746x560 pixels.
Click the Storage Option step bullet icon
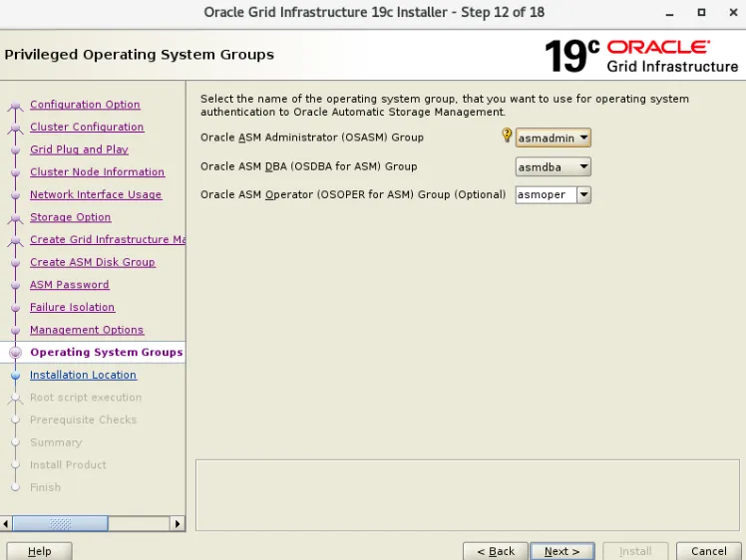tap(15, 218)
